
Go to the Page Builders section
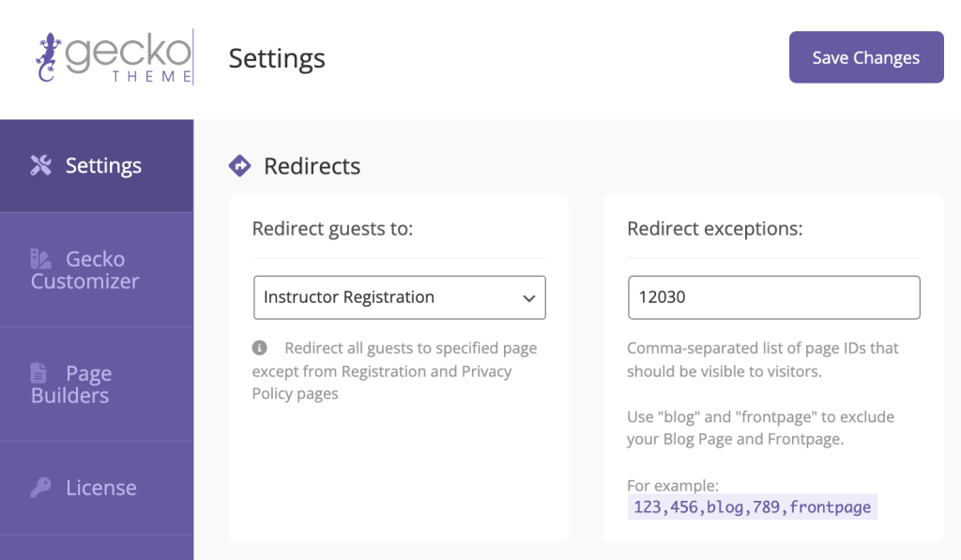coord(97,385)
